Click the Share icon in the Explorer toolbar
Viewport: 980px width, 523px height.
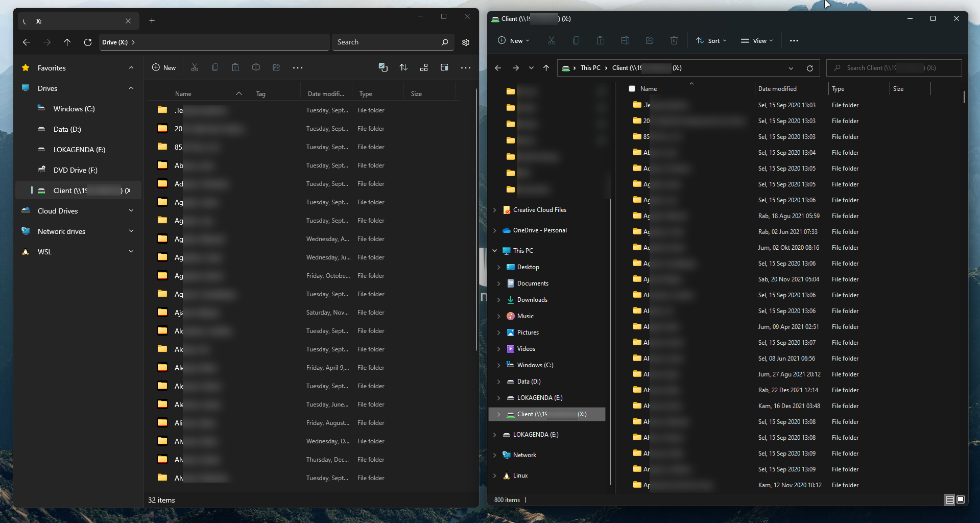point(650,41)
